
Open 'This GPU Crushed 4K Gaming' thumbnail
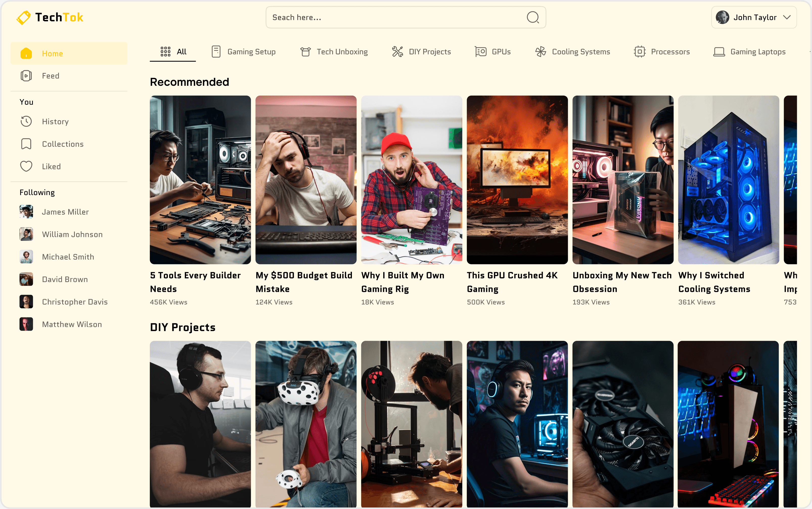coord(517,180)
